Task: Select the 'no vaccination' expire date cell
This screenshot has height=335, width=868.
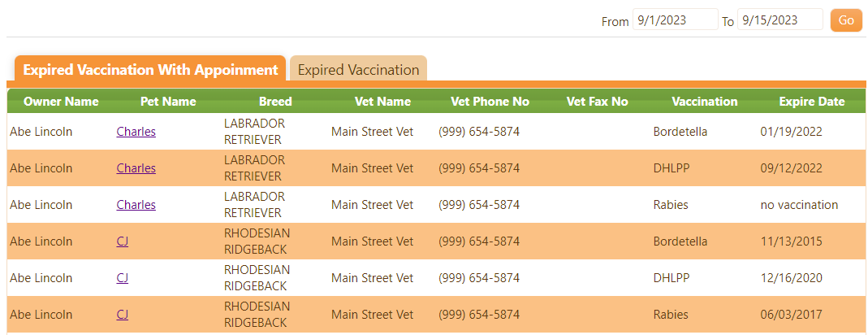Action: 799,205
